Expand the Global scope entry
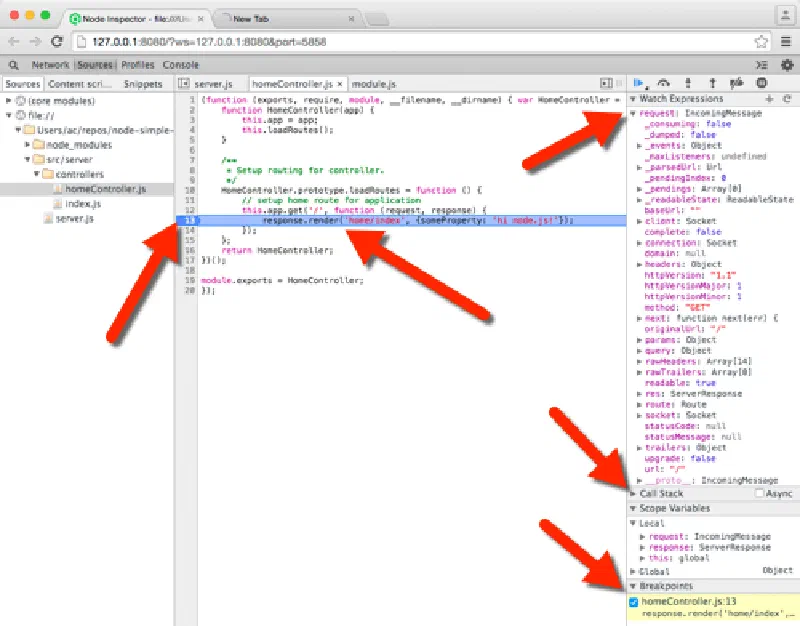 coord(633,571)
